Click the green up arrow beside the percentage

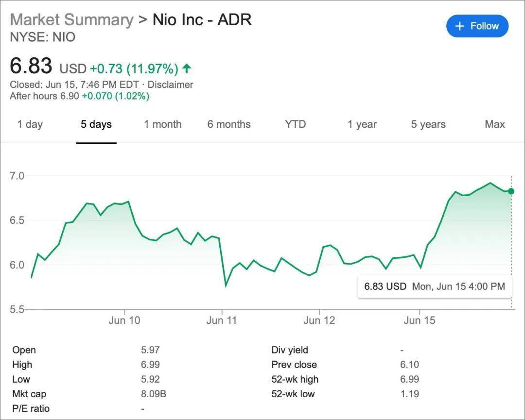pos(187,68)
